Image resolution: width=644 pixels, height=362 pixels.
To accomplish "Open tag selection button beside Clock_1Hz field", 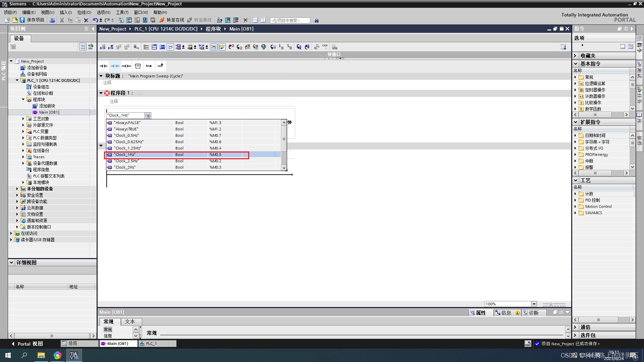I will point(148,116).
